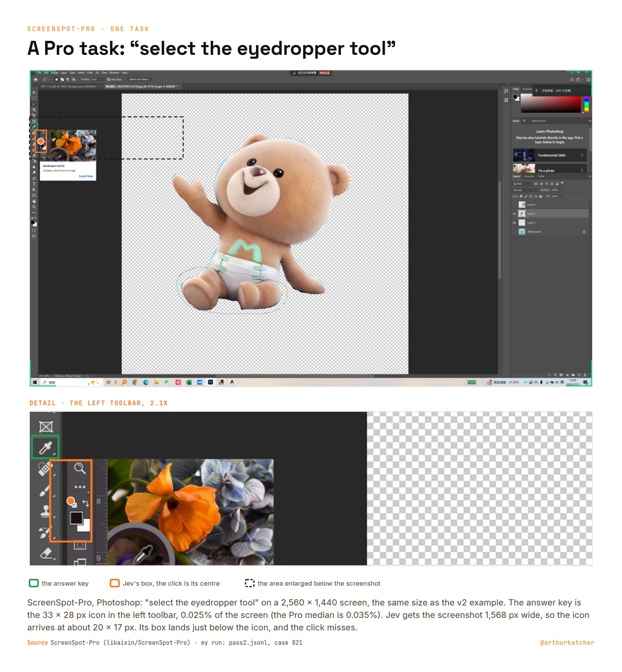
Task: Select the Rectangular Marquee tool
Action: tap(34, 98)
